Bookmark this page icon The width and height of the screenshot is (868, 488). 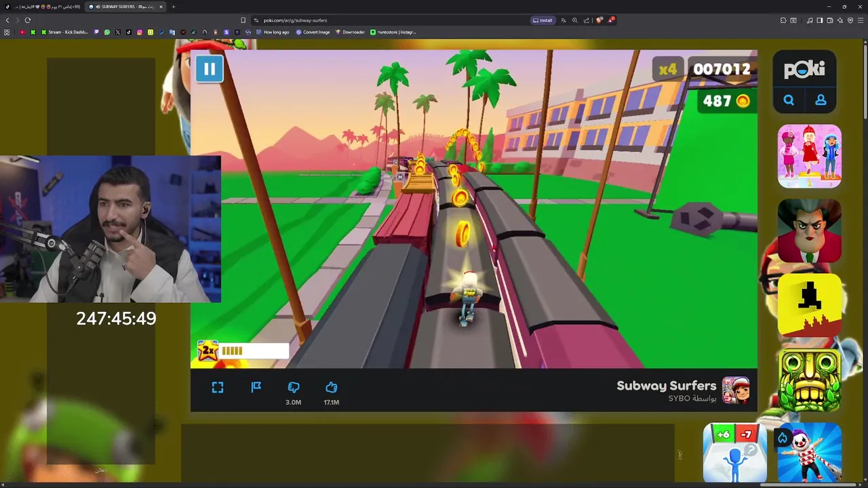tap(243, 20)
